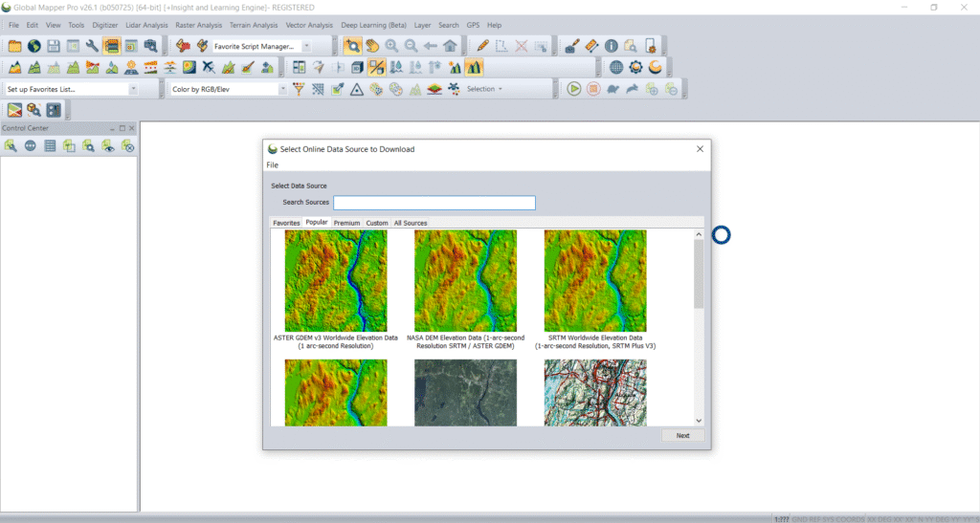Select the Measure ruler tool
Viewport: 980px width, 523px height.
pos(591,46)
